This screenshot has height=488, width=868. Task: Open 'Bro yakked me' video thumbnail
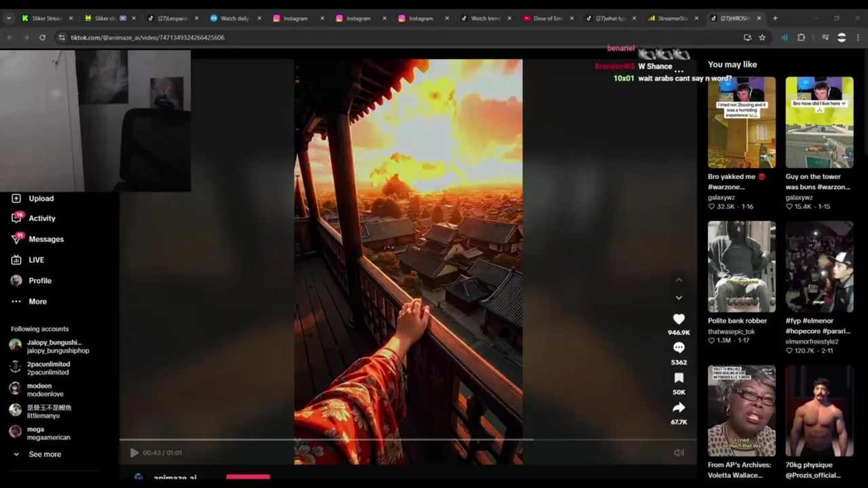741,122
